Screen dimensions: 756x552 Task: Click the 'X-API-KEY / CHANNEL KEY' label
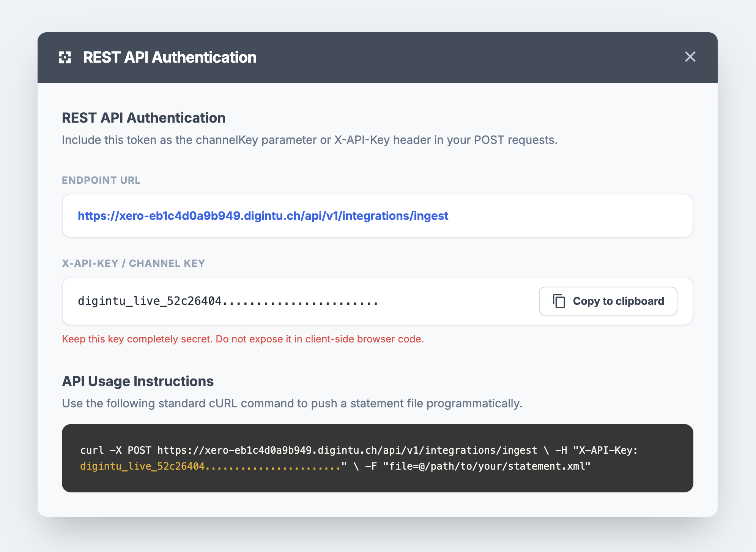tap(134, 263)
